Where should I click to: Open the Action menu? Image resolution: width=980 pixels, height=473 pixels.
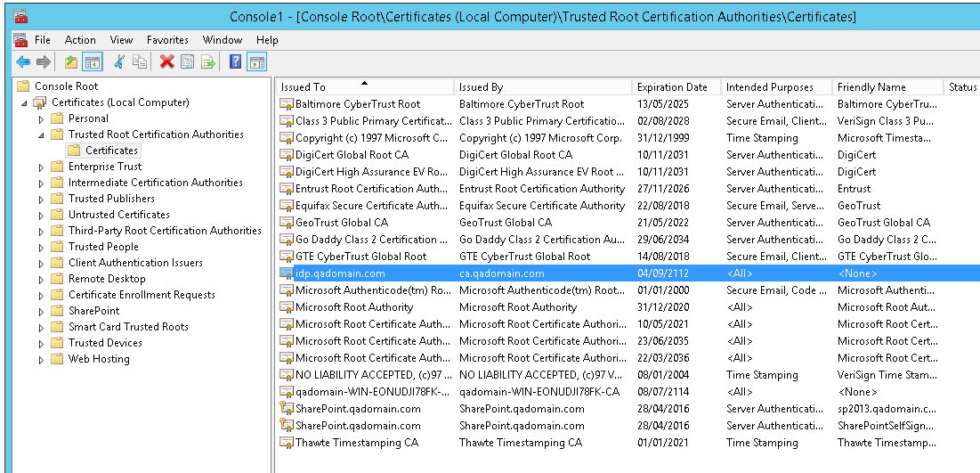point(80,40)
